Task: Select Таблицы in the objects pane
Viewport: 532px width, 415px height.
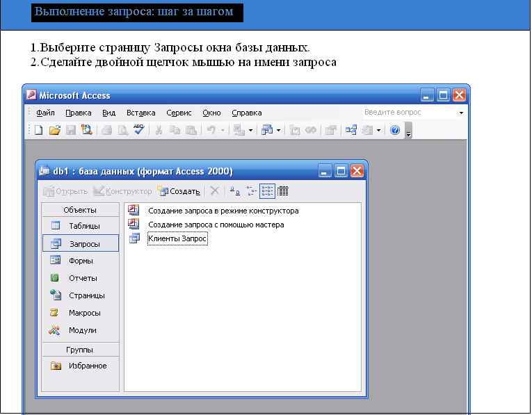Action: [x=81, y=226]
